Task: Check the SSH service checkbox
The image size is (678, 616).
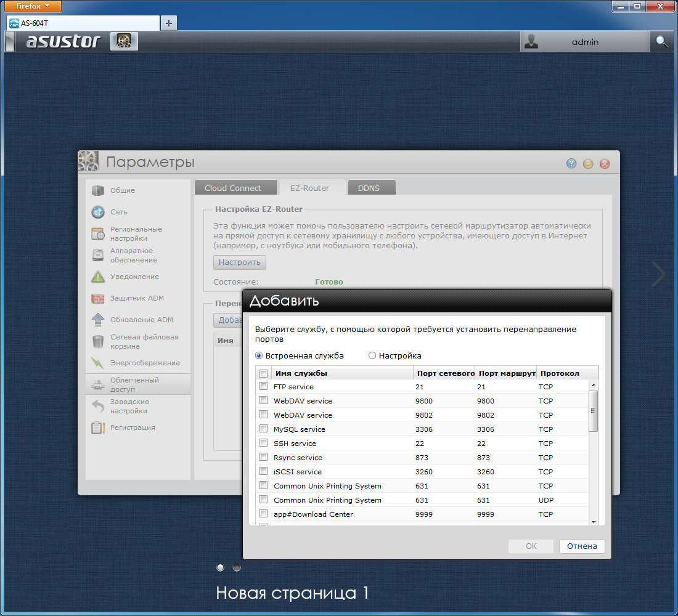Action: click(x=263, y=443)
